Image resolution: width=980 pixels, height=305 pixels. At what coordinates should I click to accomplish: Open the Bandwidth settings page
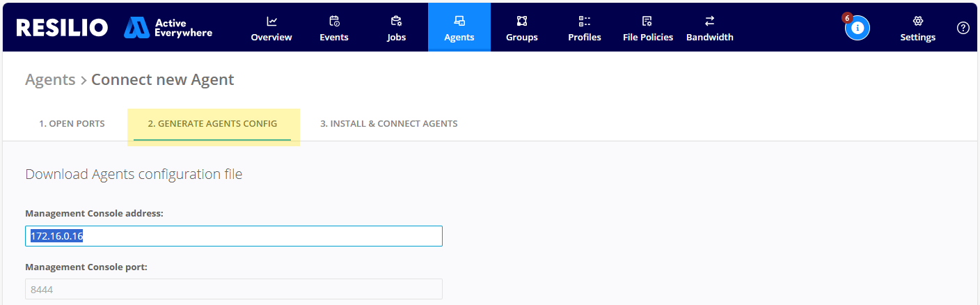[x=709, y=28]
